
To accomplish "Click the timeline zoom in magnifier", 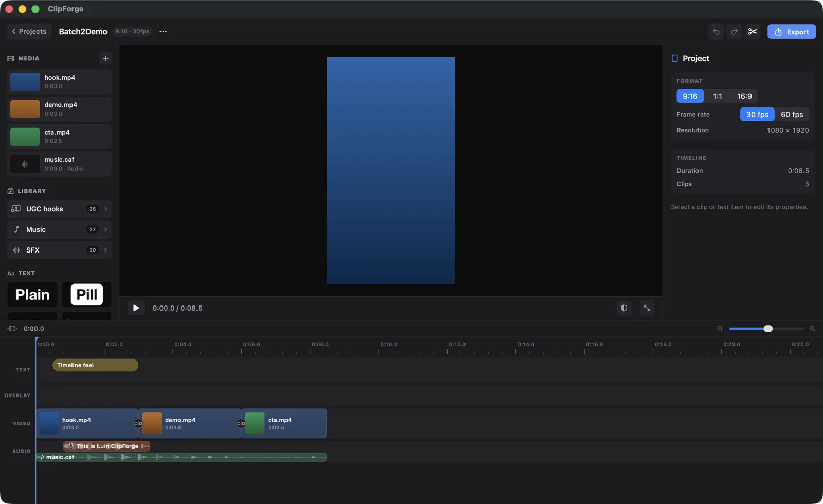I will click(x=813, y=329).
